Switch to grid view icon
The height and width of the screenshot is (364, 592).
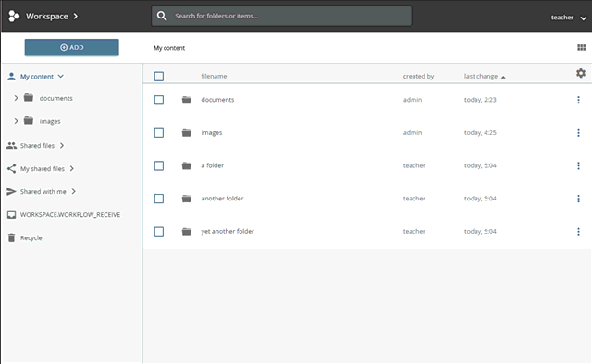pyautogui.click(x=582, y=47)
